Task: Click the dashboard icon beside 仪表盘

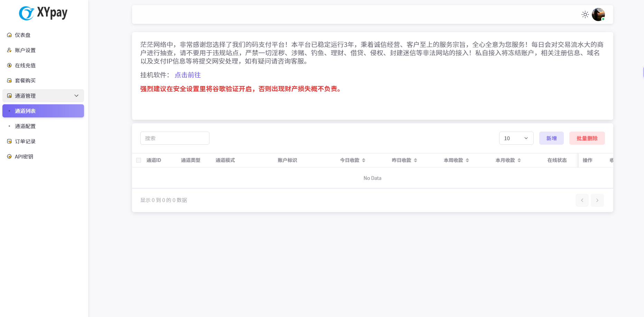Action: (9, 35)
